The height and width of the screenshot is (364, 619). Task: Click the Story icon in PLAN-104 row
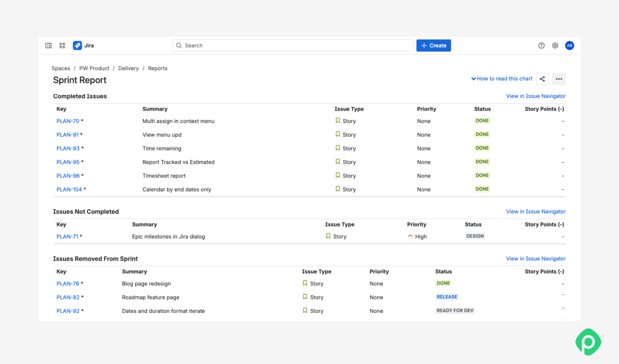338,189
